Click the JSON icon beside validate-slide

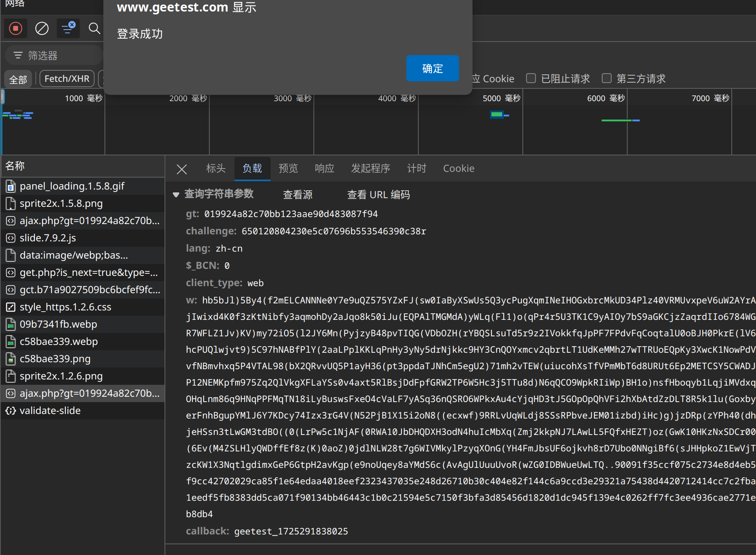click(x=11, y=411)
